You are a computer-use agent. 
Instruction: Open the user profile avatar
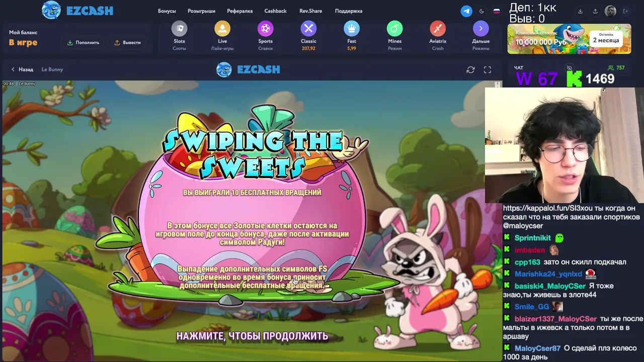click(x=610, y=11)
